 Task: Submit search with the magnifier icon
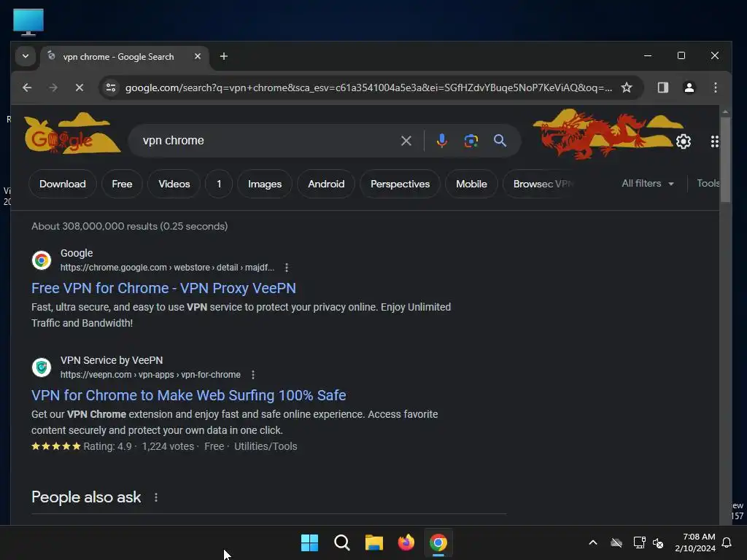click(500, 141)
